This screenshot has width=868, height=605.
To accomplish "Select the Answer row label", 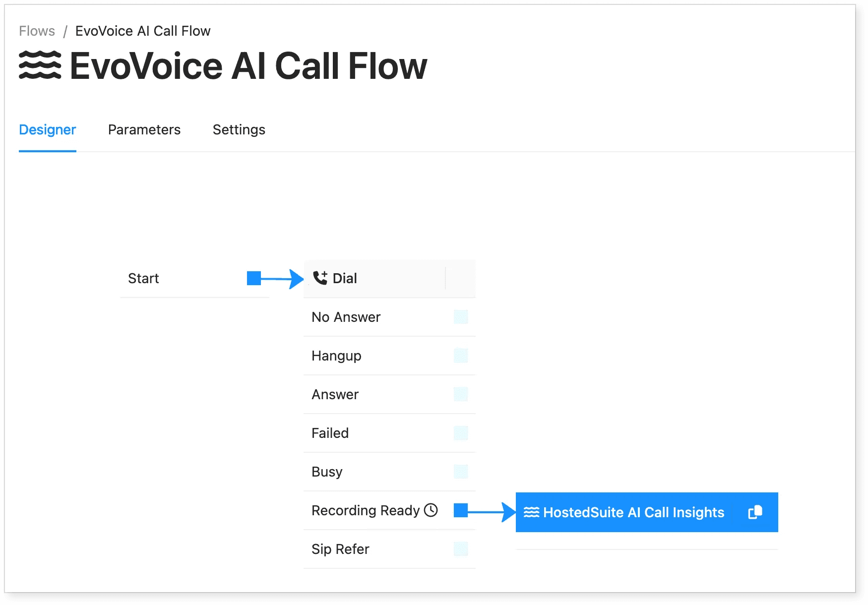I will pyautogui.click(x=335, y=394).
